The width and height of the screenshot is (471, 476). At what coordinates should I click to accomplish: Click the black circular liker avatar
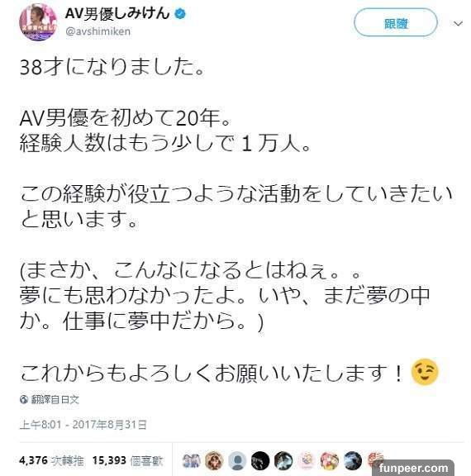tap(260, 460)
